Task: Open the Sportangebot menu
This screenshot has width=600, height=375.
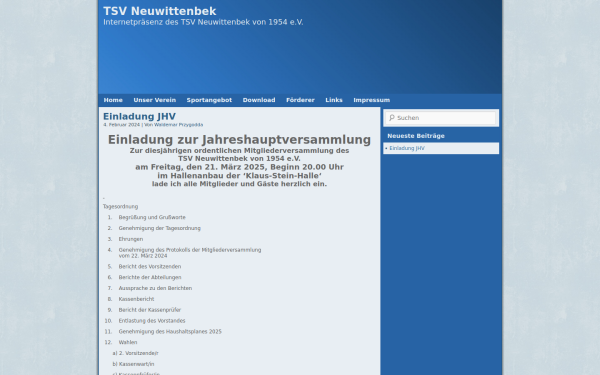Action: point(209,100)
